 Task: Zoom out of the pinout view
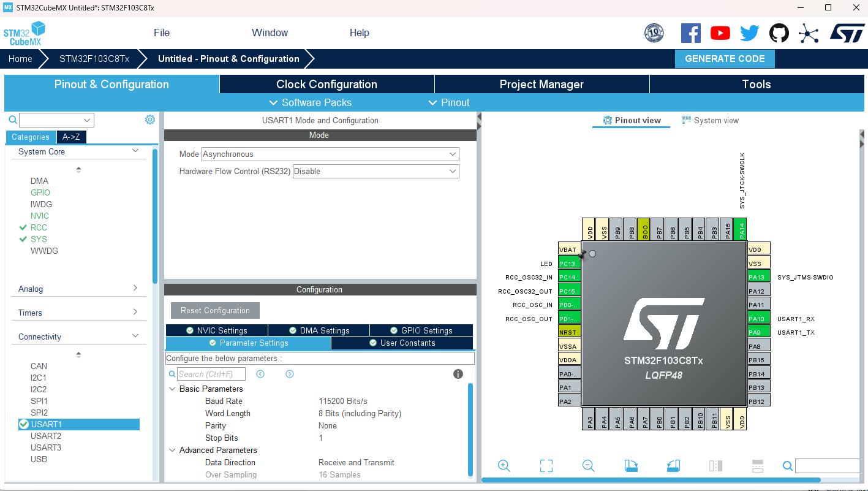[589, 466]
